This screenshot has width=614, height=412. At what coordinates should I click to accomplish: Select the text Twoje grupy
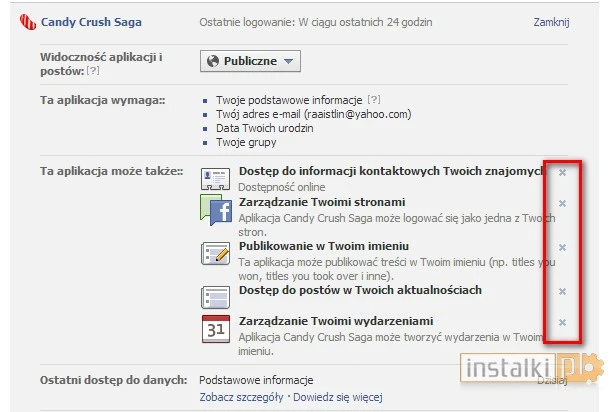click(x=246, y=143)
